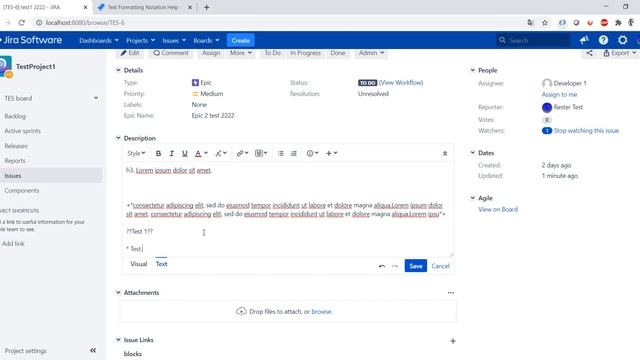The width and height of the screenshot is (640, 360).
Task: Open the More actions dropdown
Action: pyautogui.click(x=240, y=53)
